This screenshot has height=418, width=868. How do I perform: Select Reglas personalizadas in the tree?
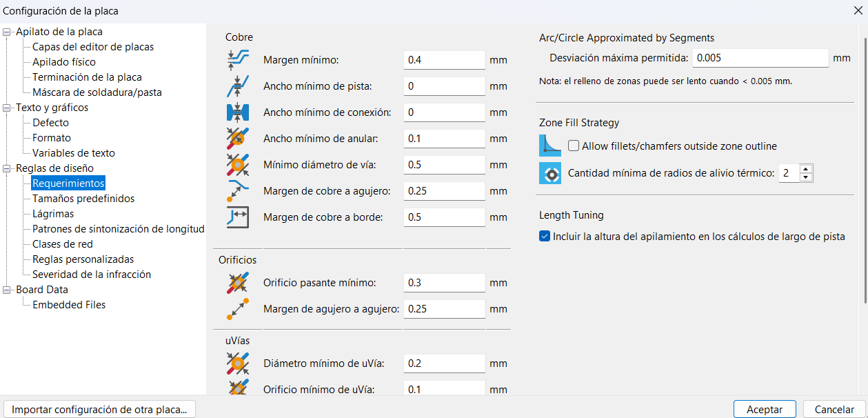point(83,259)
